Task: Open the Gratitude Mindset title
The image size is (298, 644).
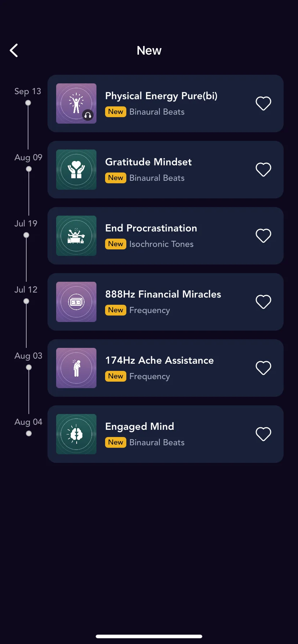Action: (x=148, y=162)
